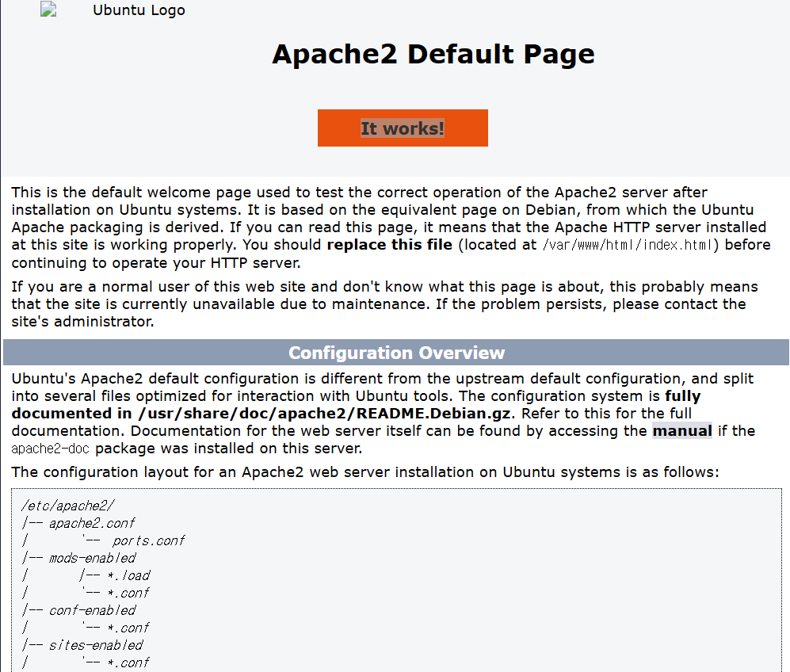
Task: Click the "Ubuntu Logo" alt text
Action: tap(139, 10)
